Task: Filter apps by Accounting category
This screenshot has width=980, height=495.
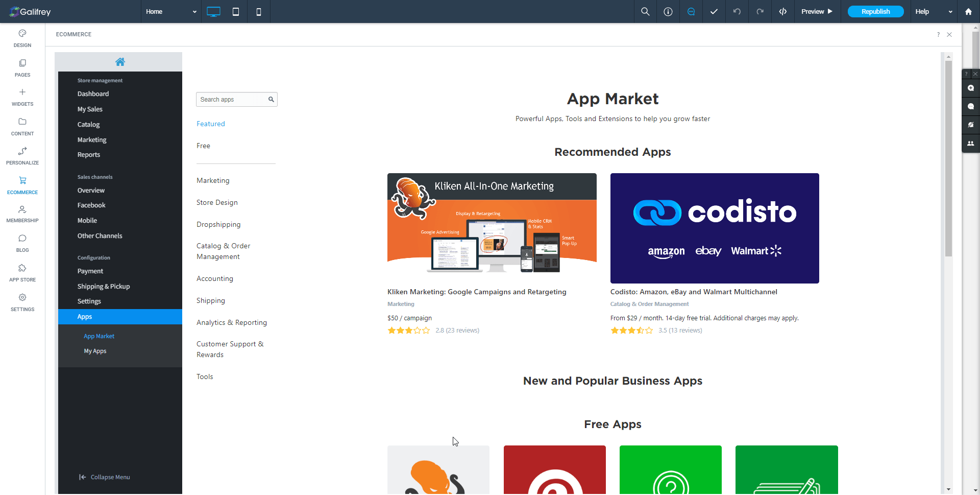Action: pyautogui.click(x=215, y=279)
